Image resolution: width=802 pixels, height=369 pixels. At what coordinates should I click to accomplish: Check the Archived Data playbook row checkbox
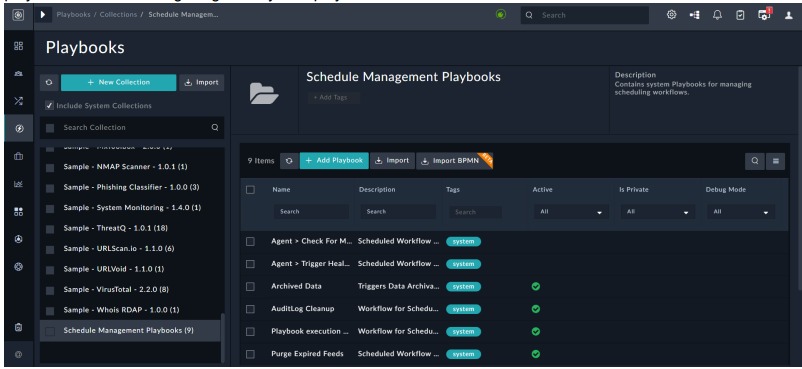(250, 287)
